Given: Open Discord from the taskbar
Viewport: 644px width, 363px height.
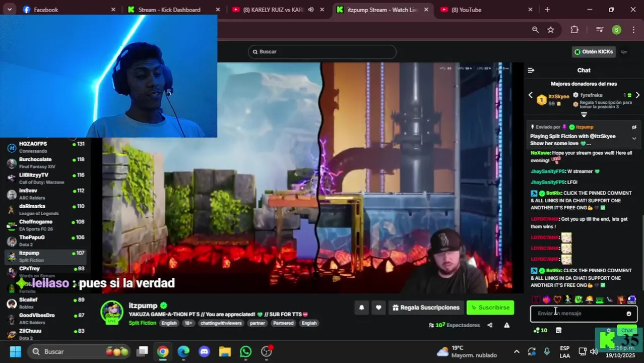Looking at the screenshot, I should (204, 351).
